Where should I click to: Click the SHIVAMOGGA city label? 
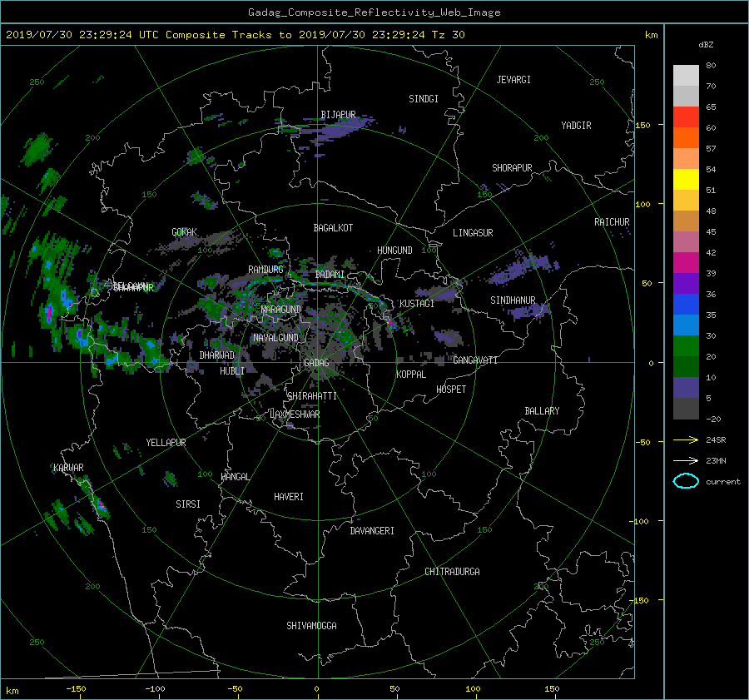click(311, 626)
